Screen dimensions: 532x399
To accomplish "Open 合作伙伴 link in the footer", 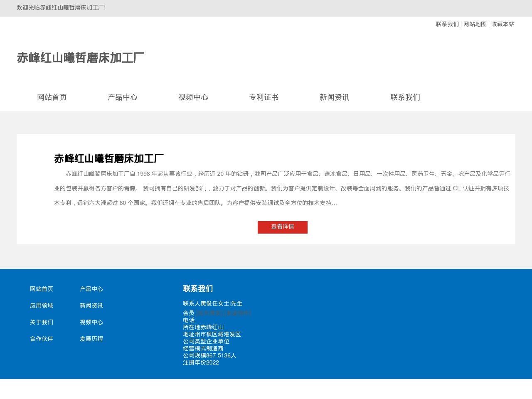I will point(42,339).
